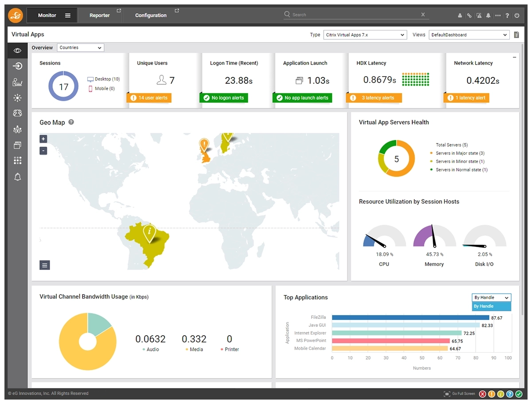Open the Geo Map list menu icon
Image resolution: width=532 pixels, height=404 pixels.
[45, 265]
